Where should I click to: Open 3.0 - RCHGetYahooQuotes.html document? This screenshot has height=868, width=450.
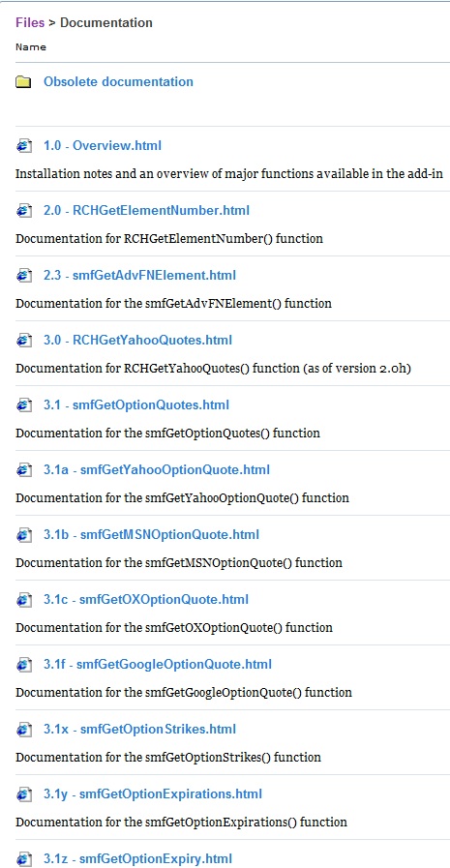point(137,340)
